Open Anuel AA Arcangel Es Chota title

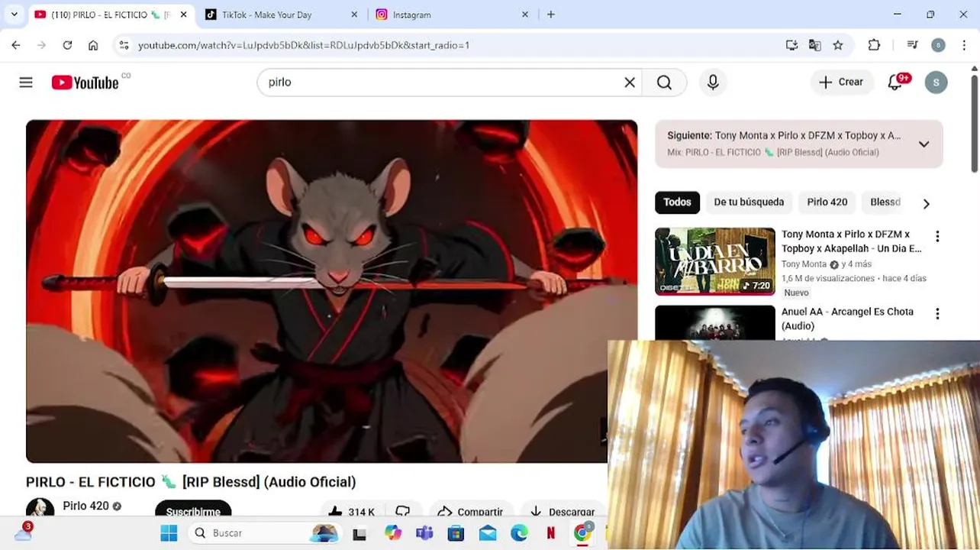847,319
